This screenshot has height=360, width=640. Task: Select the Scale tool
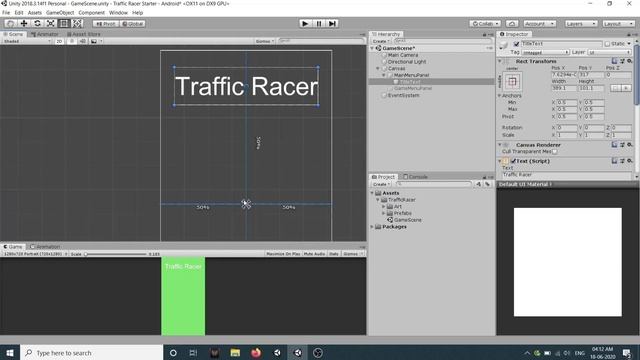[x=51, y=24]
